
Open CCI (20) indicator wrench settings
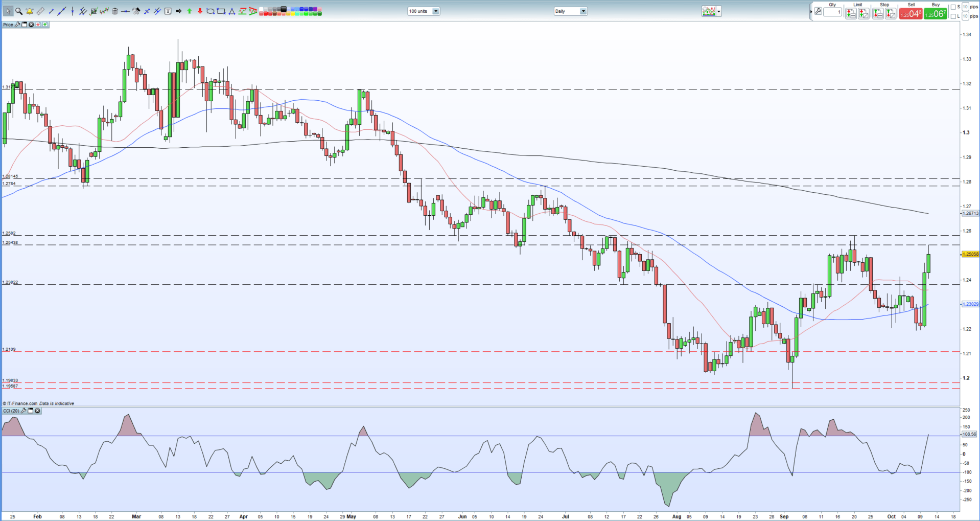tap(23, 411)
